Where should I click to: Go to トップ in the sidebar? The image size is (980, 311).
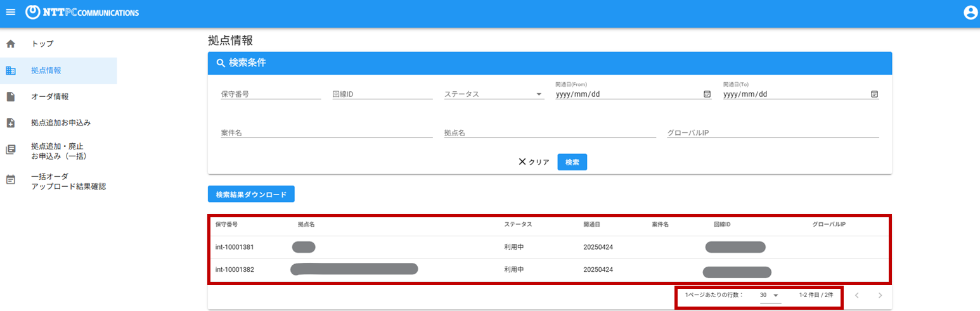point(58,44)
